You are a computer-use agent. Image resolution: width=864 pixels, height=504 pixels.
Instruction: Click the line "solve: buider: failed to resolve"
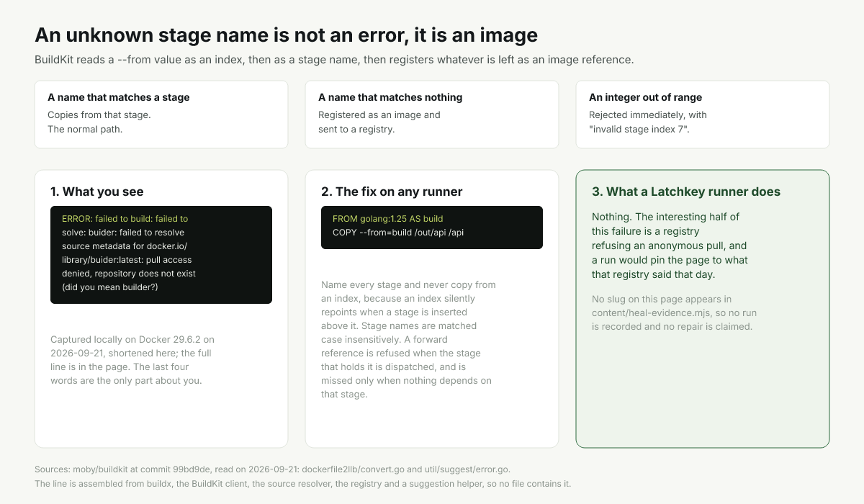tap(123, 233)
